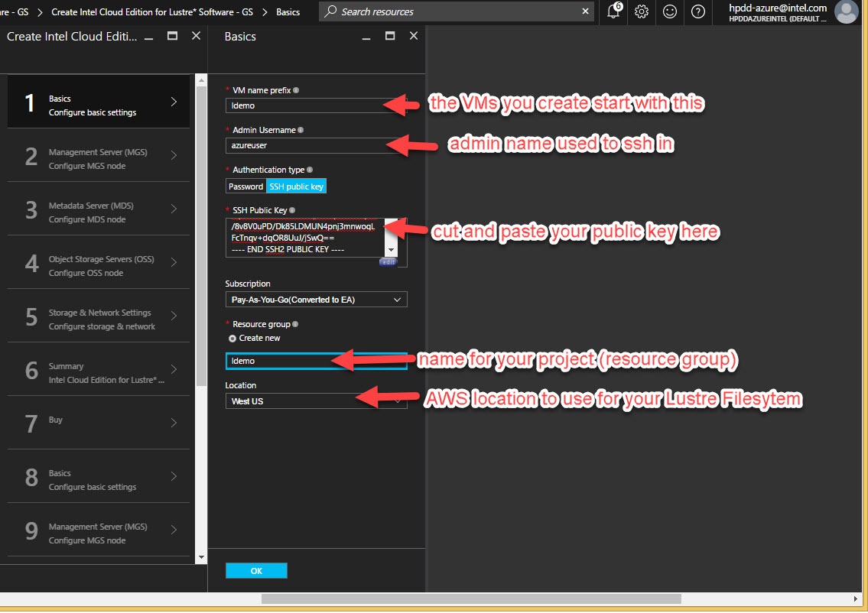
Task: Click the hpdd-azure@intel.com account name
Action: (x=778, y=8)
